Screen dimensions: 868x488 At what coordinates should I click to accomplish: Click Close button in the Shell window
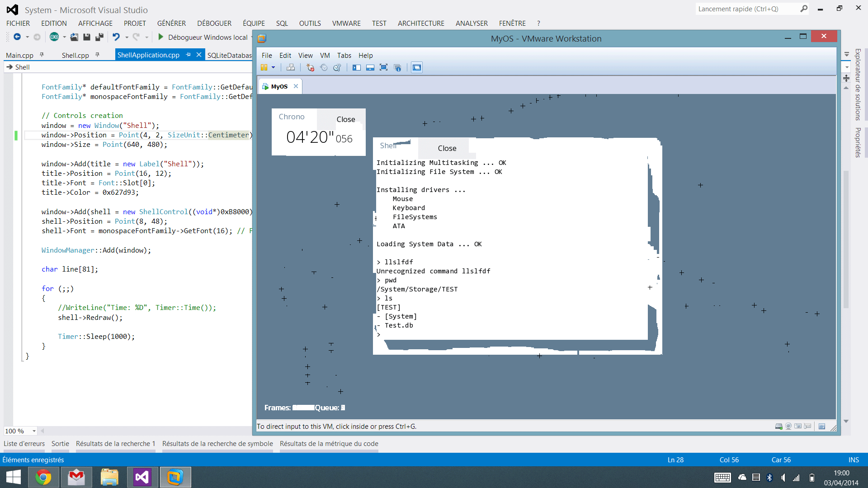tap(447, 148)
